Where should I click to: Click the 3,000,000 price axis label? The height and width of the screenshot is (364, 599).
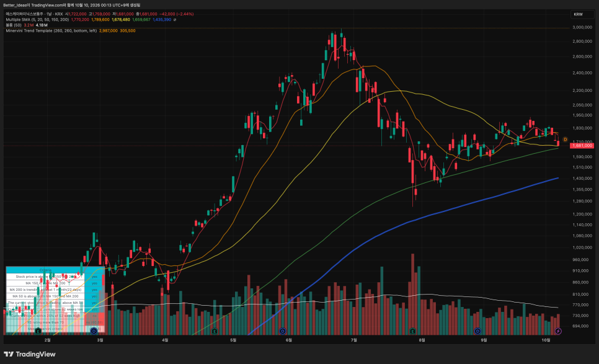[582, 27]
